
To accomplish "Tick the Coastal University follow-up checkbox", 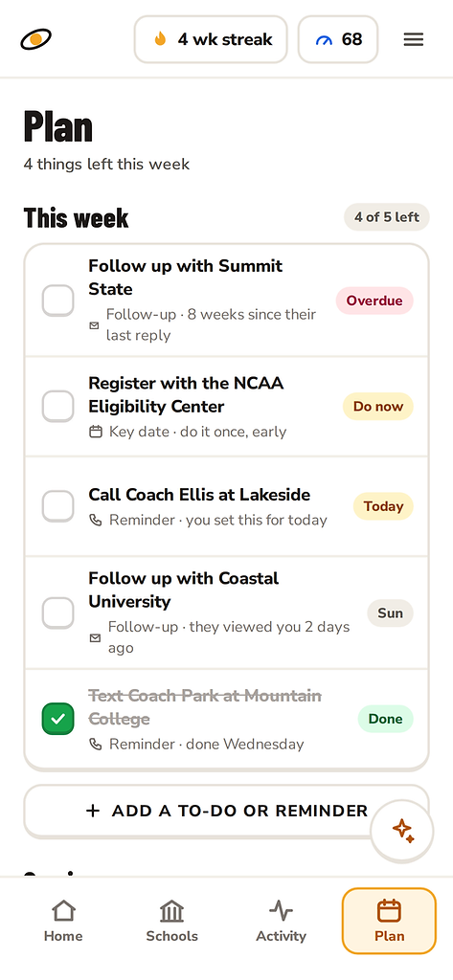I will 58,612.
